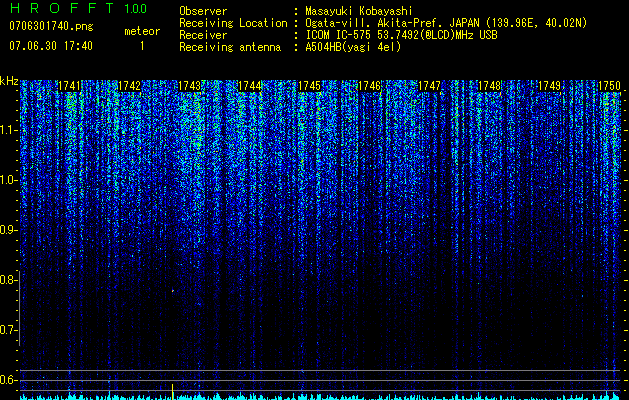Click the ICOM IC-575 receiver text

(x=401, y=35)
